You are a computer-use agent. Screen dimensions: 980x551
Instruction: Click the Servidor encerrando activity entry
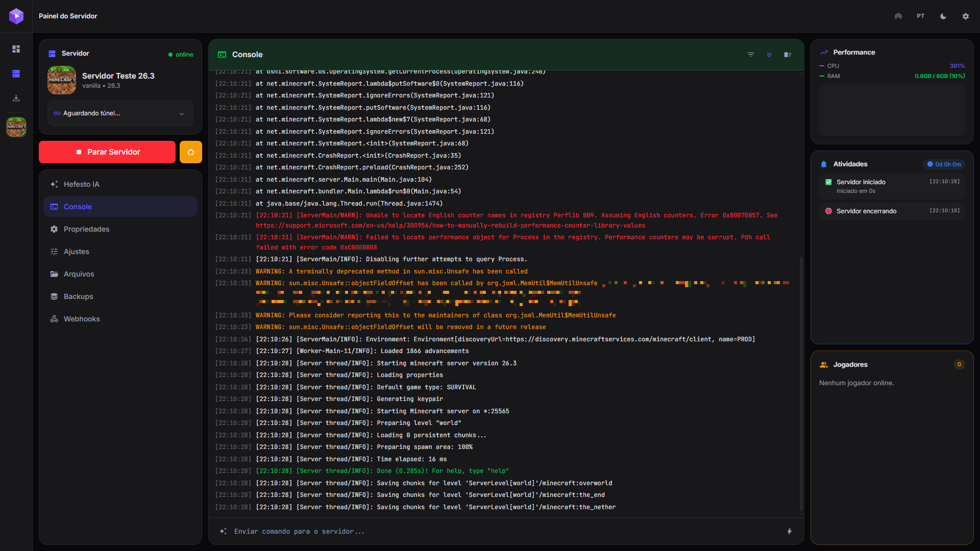tap(892, 211)
